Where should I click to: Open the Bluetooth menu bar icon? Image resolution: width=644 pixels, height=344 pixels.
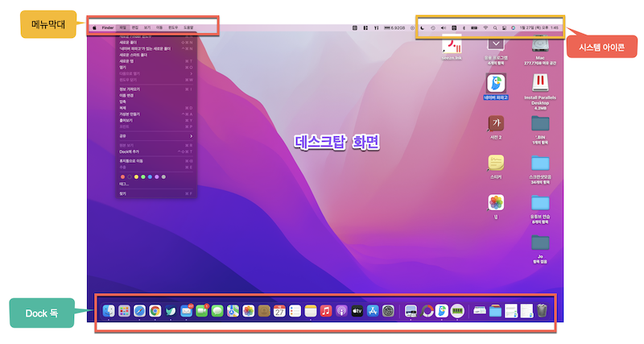(x=464, y=28)
